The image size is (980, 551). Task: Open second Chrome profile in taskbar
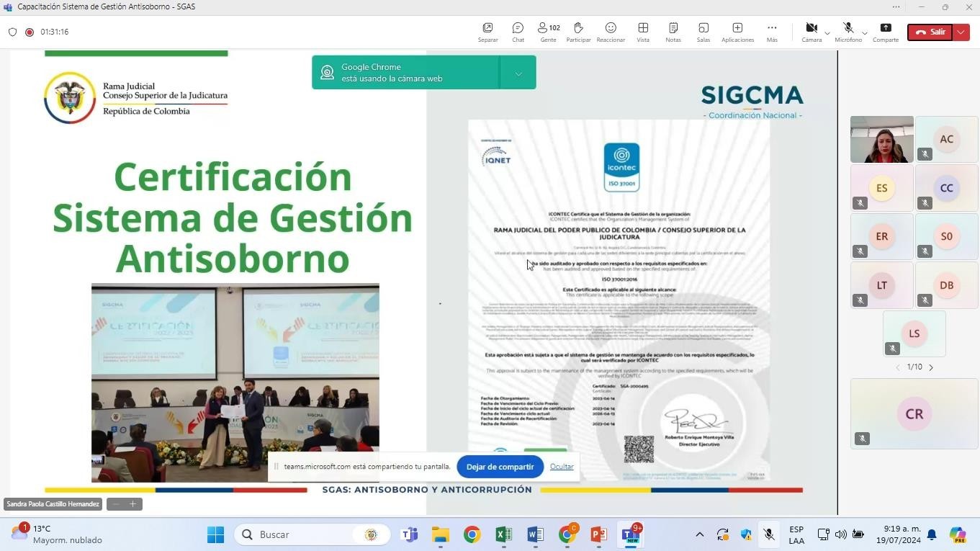(567, 534)
